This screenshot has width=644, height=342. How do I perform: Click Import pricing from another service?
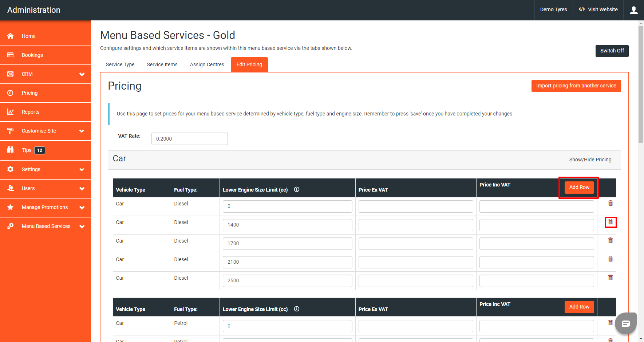coord(576,86)
